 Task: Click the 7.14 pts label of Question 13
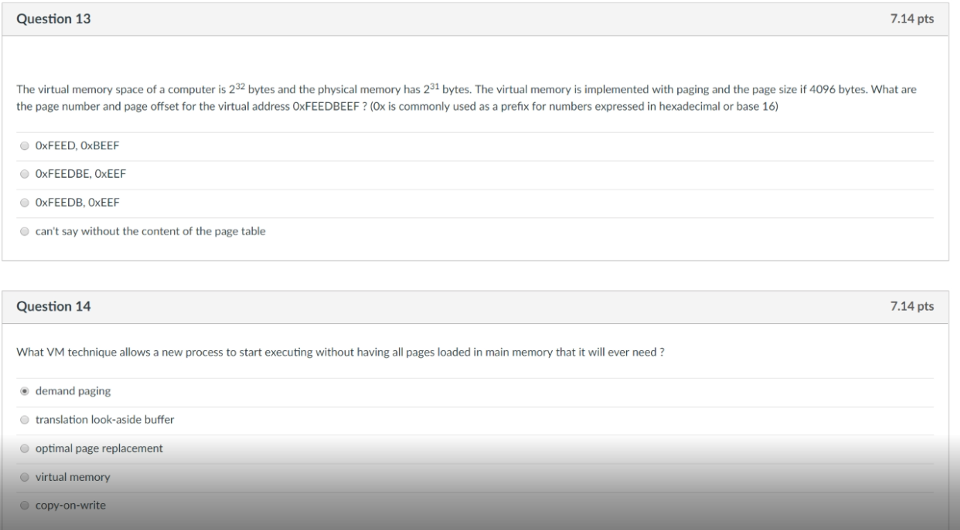pos(912,19)
